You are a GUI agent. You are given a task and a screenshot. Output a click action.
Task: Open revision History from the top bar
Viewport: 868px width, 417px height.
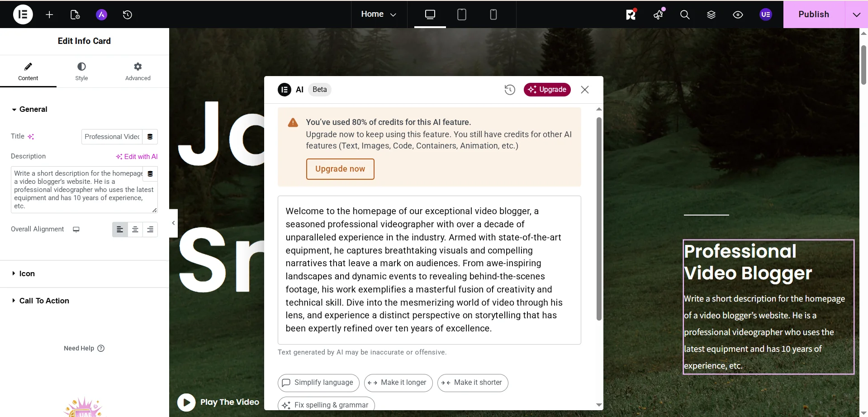(x=127, y=14)
